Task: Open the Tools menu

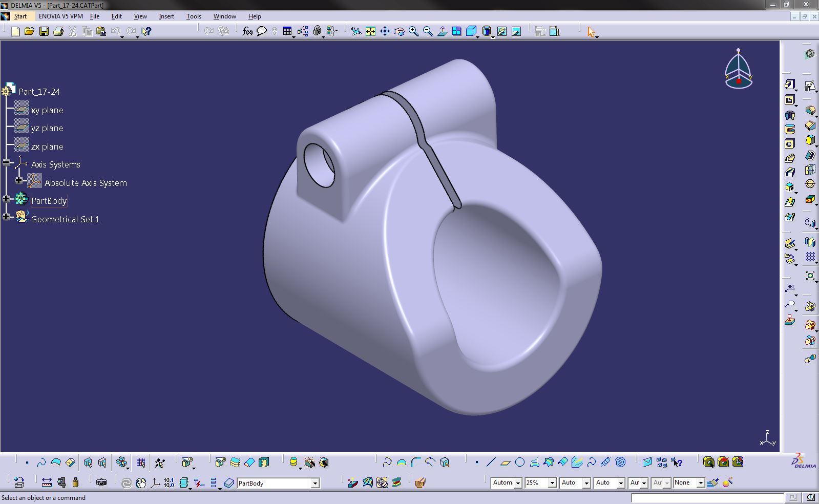Action: coord(194,16)
